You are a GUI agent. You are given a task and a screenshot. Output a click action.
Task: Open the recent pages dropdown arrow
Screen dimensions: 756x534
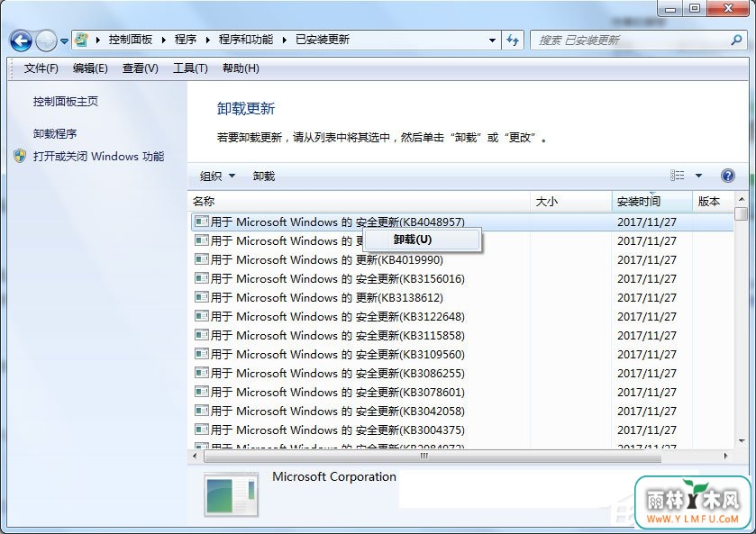[x=64, y=41]
